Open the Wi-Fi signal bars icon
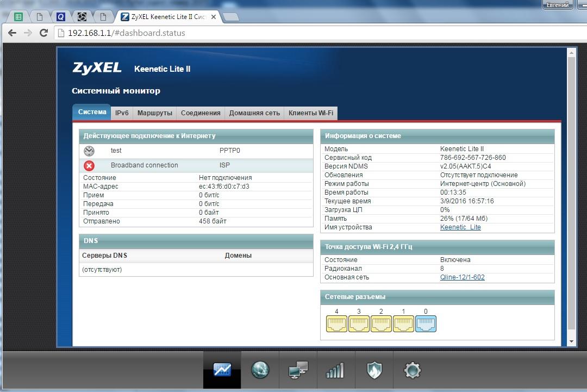 (x=335, y=371)
